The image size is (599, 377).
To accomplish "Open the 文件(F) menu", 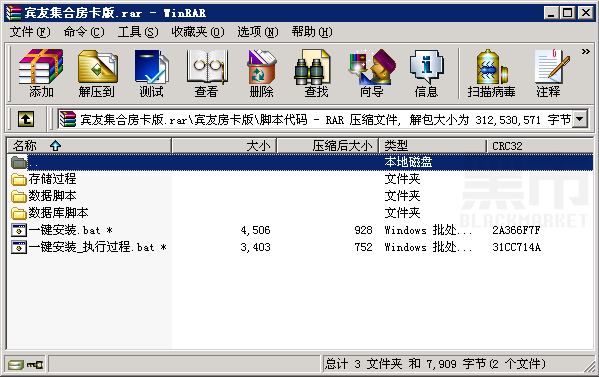I will coord(30,32).
